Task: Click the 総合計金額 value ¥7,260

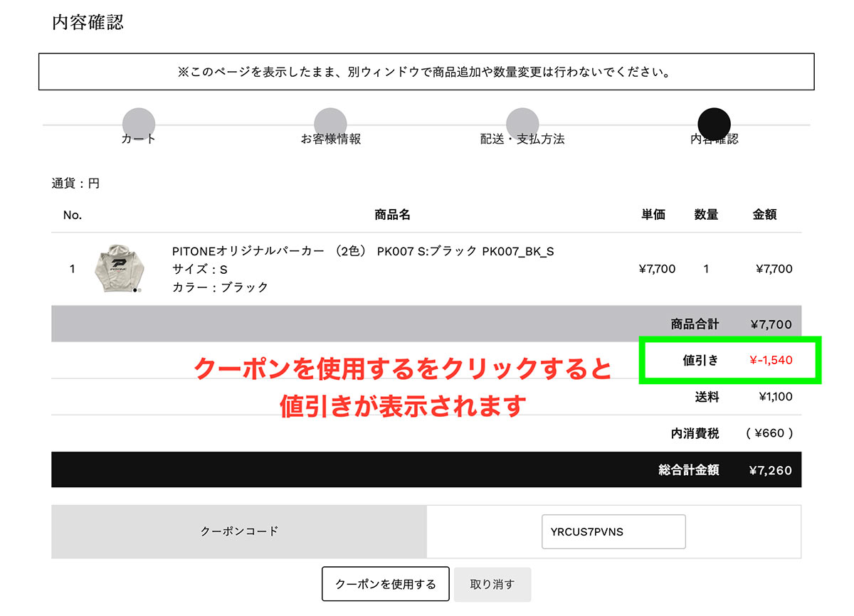Action: (771, 470)
